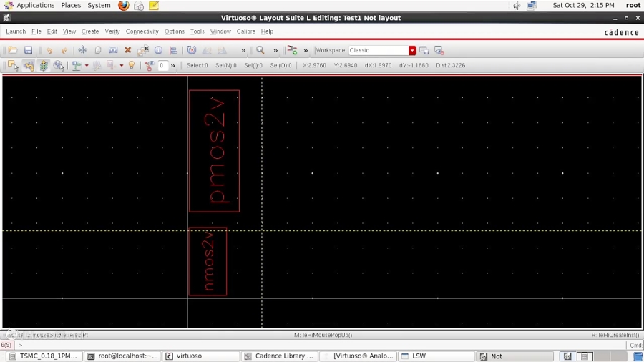644x362 pixels.
Task: Click the yellow notes icon in top panel
Action: click(x=154, y=5)
